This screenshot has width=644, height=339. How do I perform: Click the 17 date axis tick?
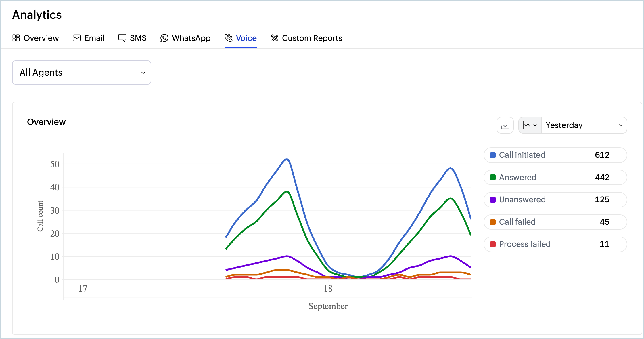pyautogui.click(x=83, y=289)
